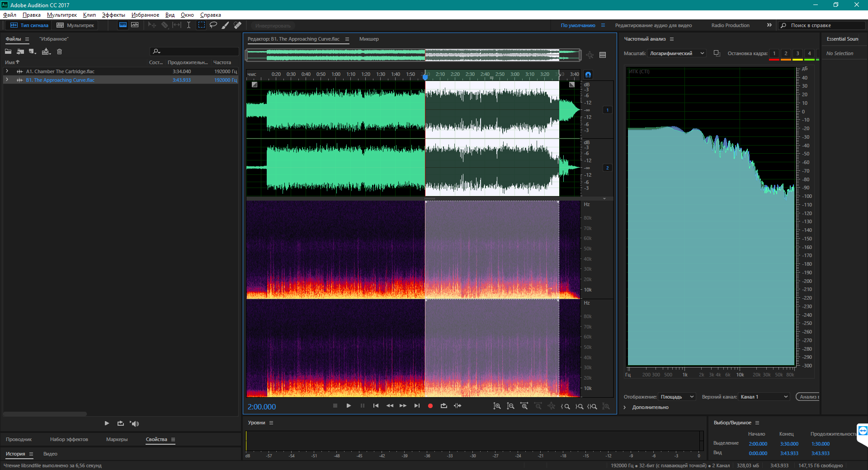Viewport: 868px width, 470px height.
Task: Play the file in Files panel preview
Action: coord(107,423)
